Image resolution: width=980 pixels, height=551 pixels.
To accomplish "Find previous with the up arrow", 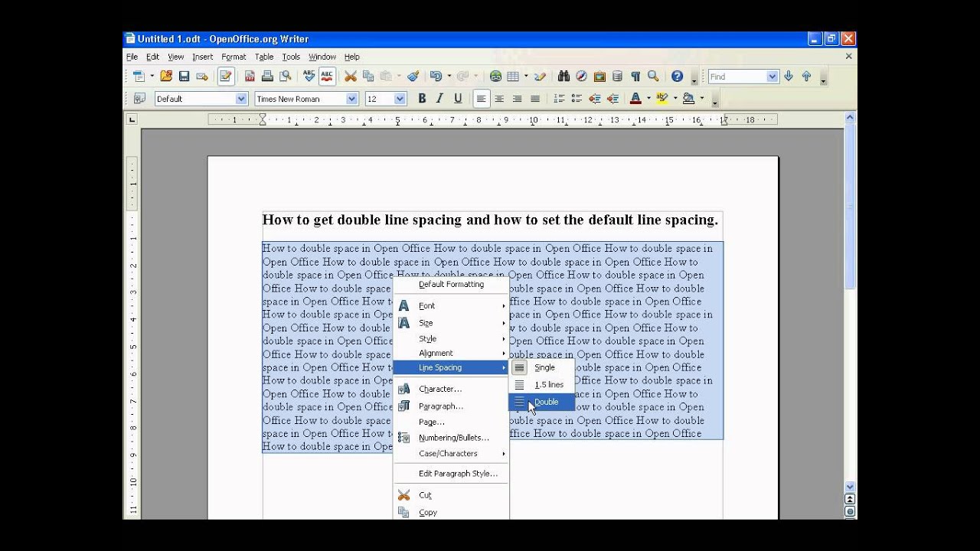I will 806,77.
